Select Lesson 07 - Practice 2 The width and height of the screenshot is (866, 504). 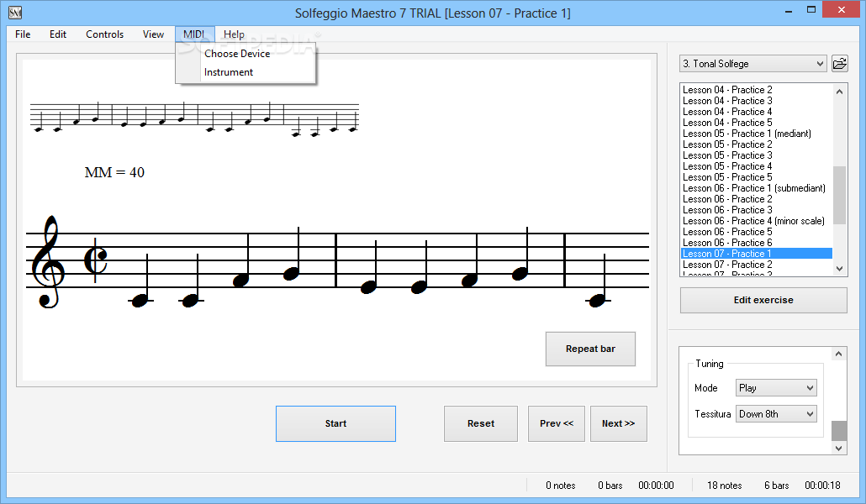click(757, 265)
